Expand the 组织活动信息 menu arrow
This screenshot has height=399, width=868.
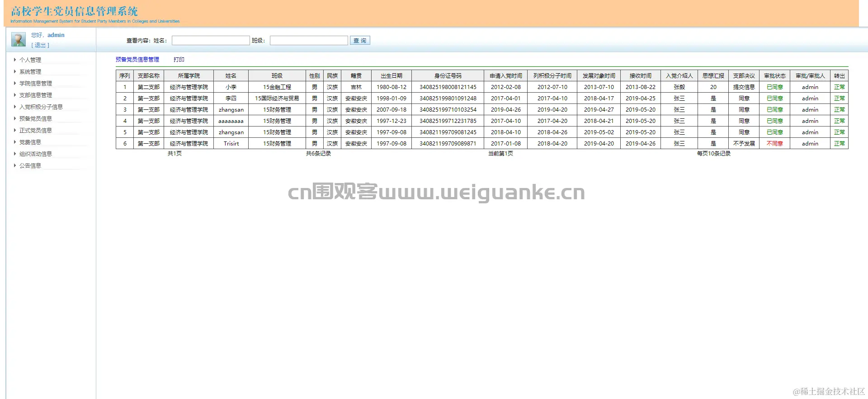15,154
